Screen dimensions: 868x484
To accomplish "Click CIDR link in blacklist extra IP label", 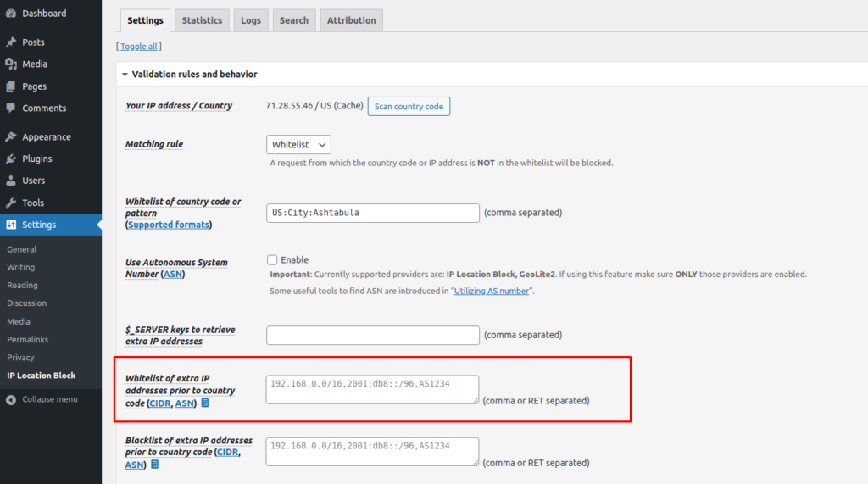I will click(x=227, y=452).
